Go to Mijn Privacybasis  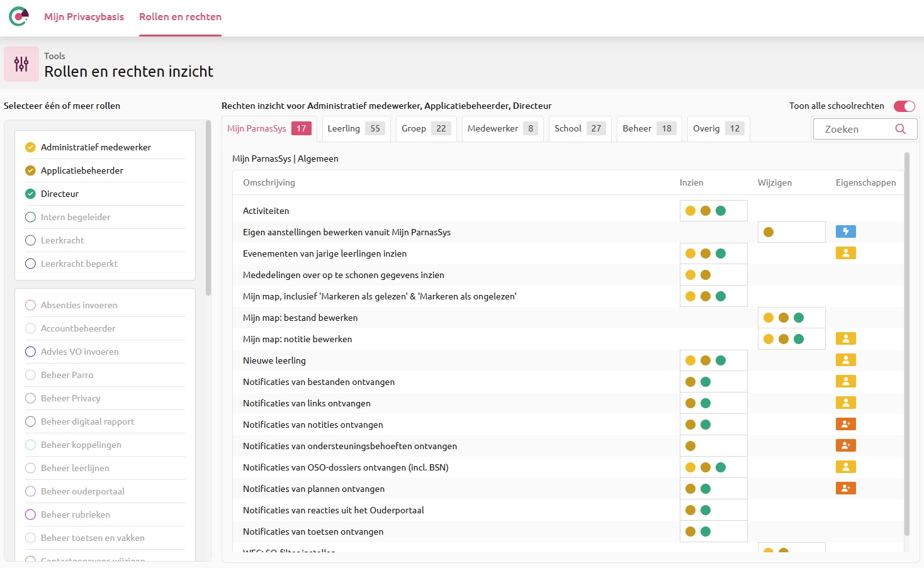(x=84, y=17)
